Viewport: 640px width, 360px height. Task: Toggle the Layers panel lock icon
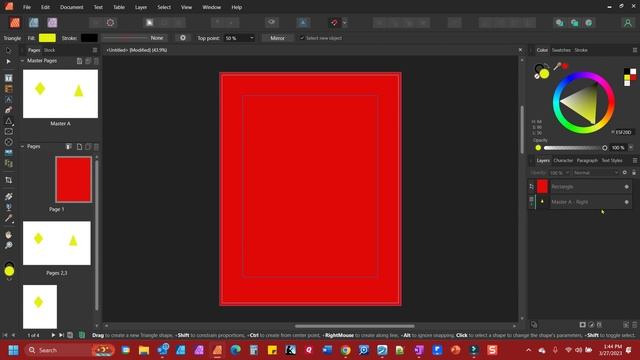(634, 173)
